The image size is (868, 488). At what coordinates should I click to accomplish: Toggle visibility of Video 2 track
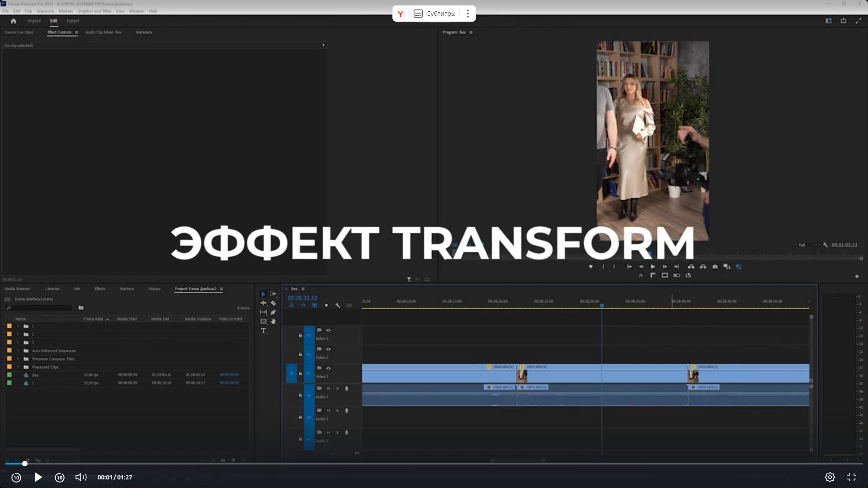click(x=329, y=349)
